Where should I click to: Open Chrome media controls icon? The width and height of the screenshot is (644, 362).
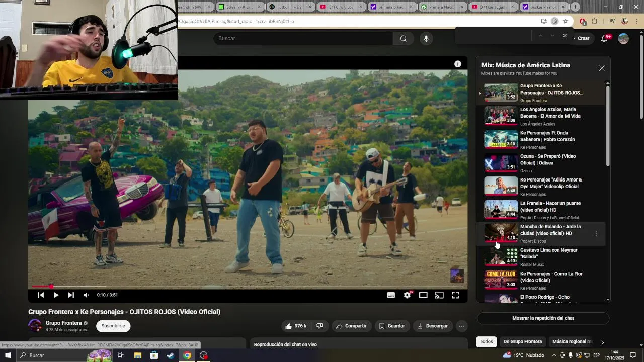click(612, 21)
